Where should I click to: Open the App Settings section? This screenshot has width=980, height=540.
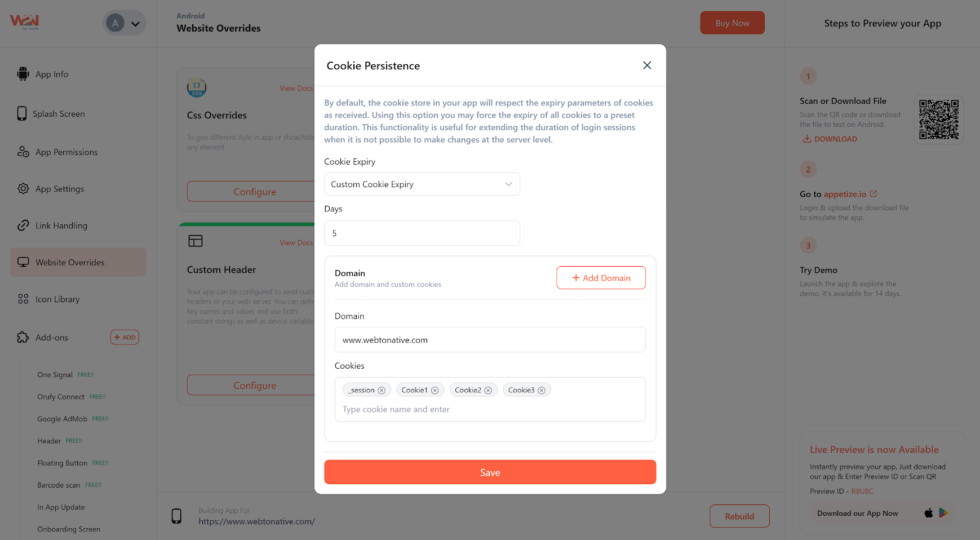tap(59, 189)
